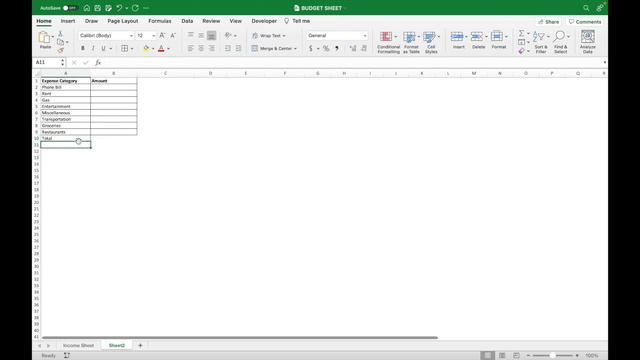Viewport: 640px width, 360px height.
Task: Click the Copy icon under Cut
Action: point(60,42)
